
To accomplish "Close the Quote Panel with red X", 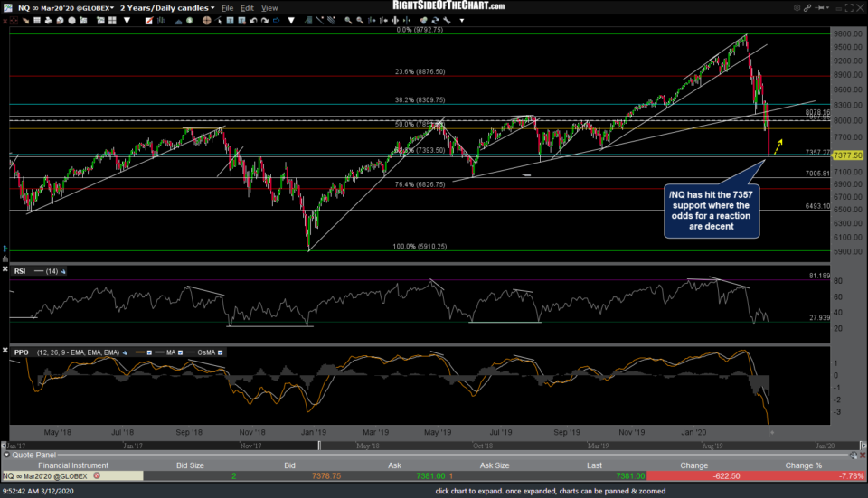I will click(863, 455).
